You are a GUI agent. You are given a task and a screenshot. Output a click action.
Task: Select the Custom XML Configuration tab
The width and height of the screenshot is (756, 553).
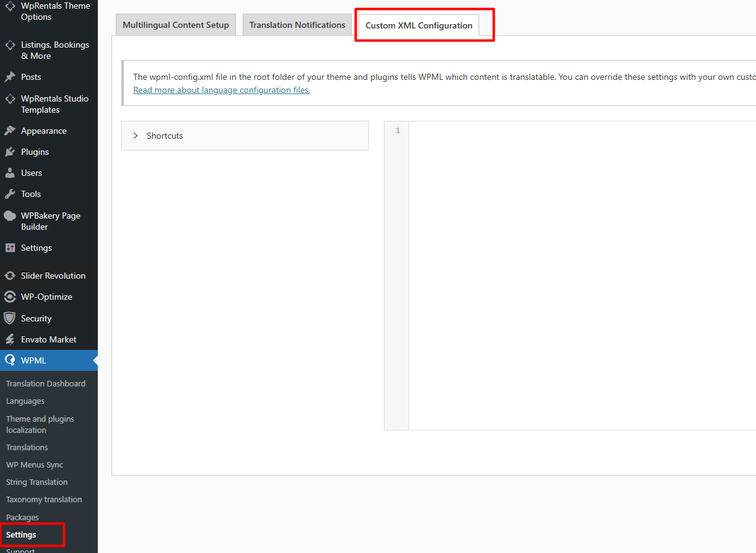click(419, 26)
